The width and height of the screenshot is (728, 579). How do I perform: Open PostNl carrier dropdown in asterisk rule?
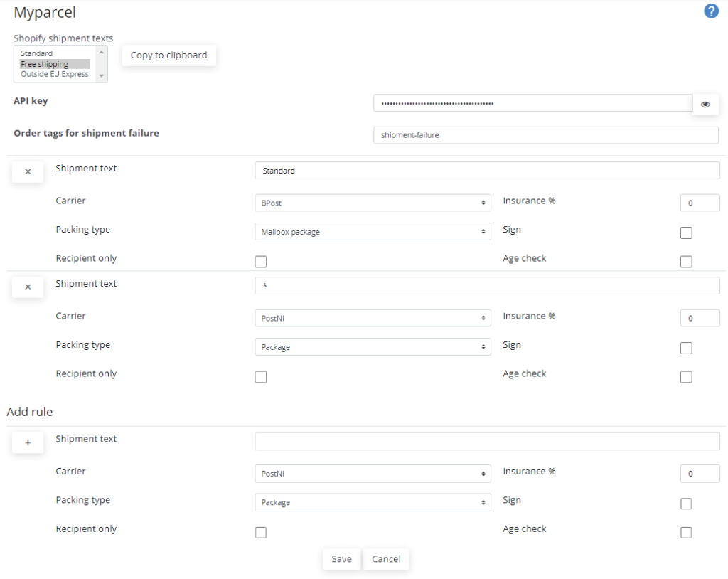[x=373, y=319]
